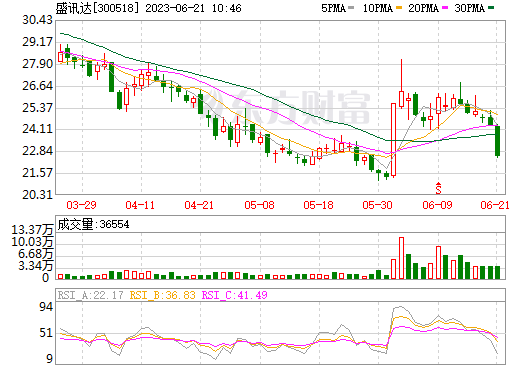Click the 30PMA green legend swatch

pos(491,8)
